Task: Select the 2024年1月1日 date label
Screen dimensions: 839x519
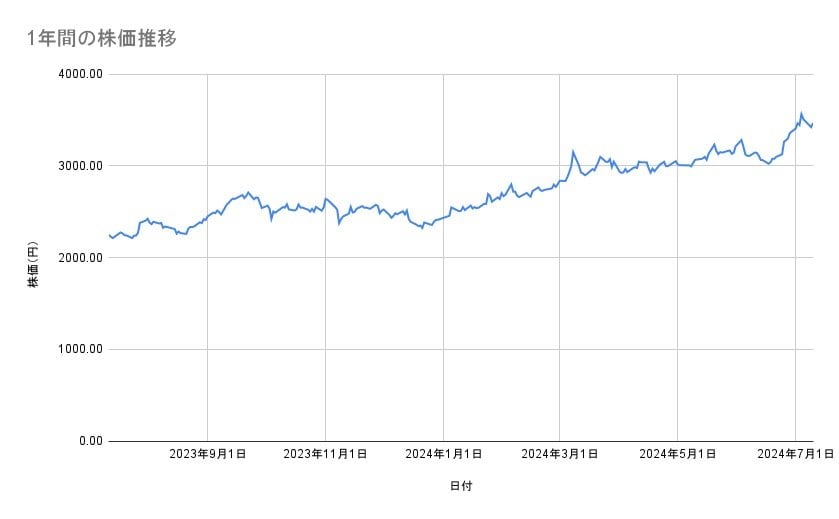Action: tap(443, 454)
